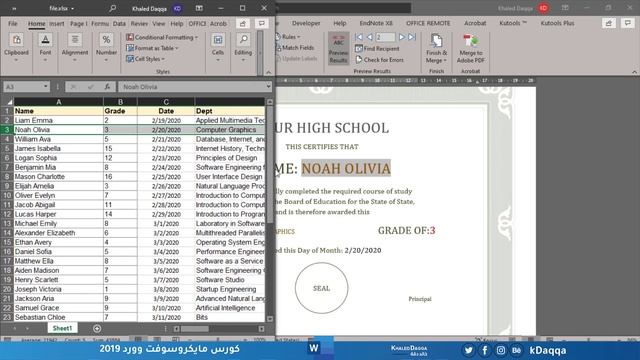Image resolution: width=640 pixels, height=360 pixels.
Task: Add a new sheet
Action: pos(97,329)
